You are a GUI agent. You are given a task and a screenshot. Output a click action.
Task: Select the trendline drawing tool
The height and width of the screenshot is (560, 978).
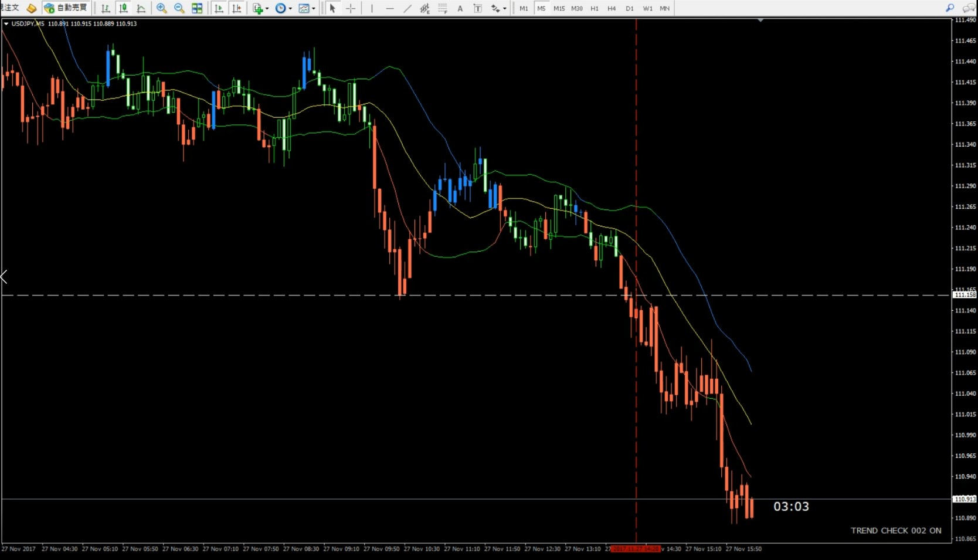pos(407,8)
